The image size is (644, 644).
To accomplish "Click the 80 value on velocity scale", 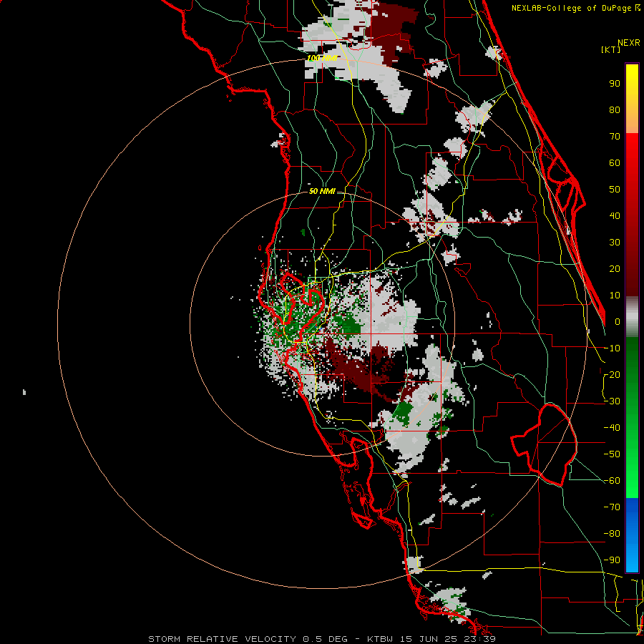I will (x=615, y=109).
